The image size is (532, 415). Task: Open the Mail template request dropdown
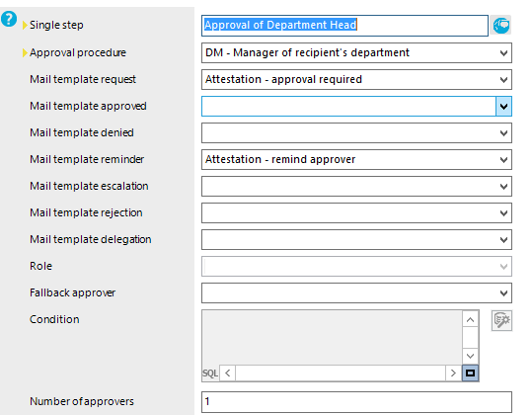[503, 79]
